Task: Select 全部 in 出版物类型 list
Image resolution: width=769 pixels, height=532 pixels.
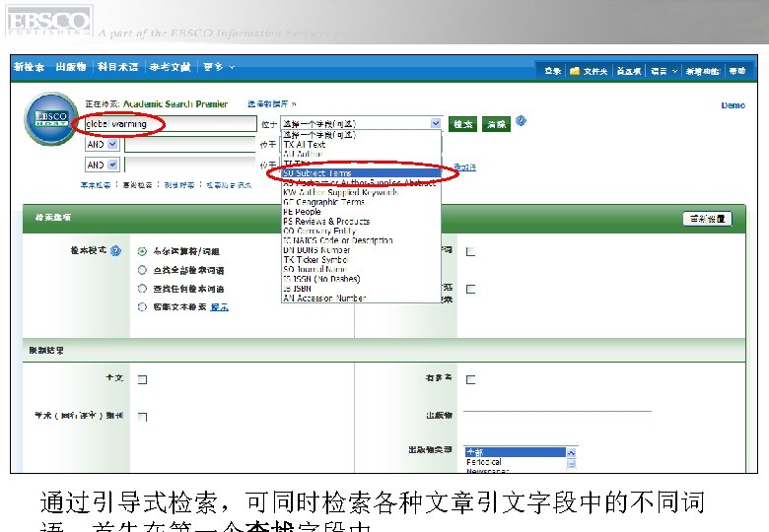Action: tap(515, 452)
